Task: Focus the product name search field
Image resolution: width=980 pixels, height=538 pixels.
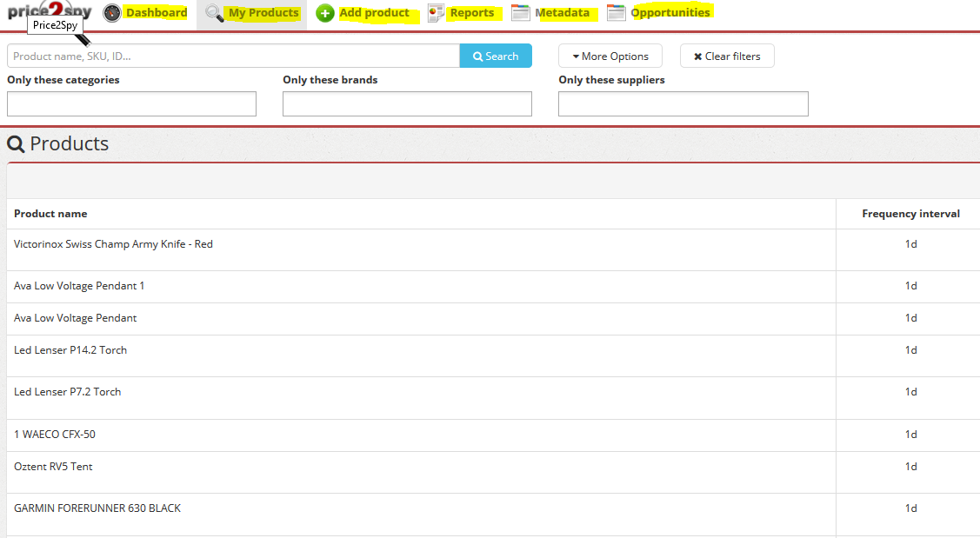Action: [233, 56]
